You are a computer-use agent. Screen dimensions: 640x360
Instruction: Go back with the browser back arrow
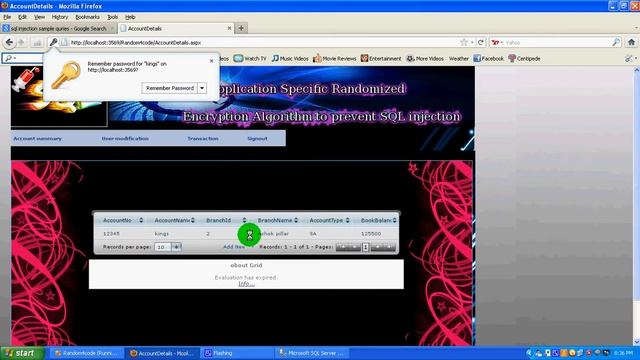tap(9, 42)
